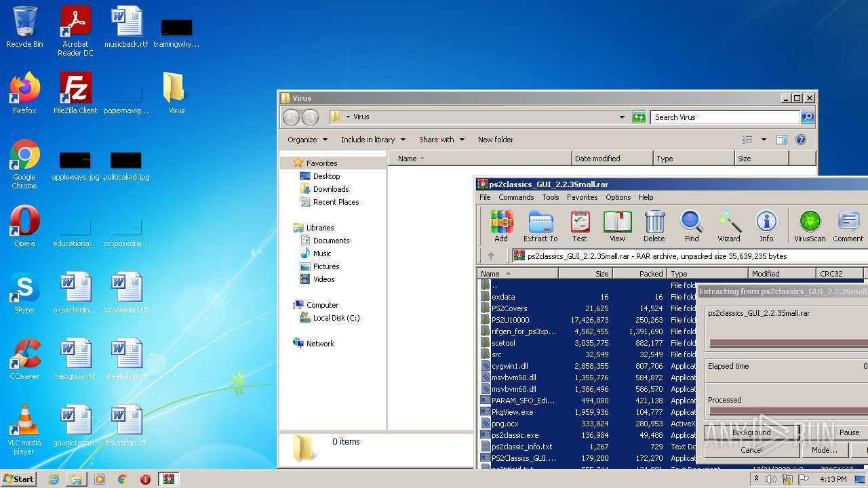Launch the Wizard wand tool
Viewport: 868px width, 488px height.
coord(729,226)
